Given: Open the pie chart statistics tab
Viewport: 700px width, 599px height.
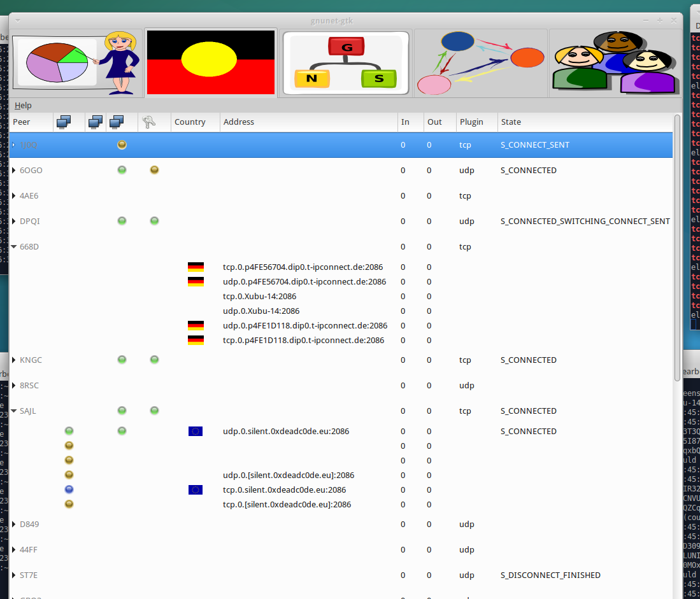Looking at the screenshot, I should point(76,63).
